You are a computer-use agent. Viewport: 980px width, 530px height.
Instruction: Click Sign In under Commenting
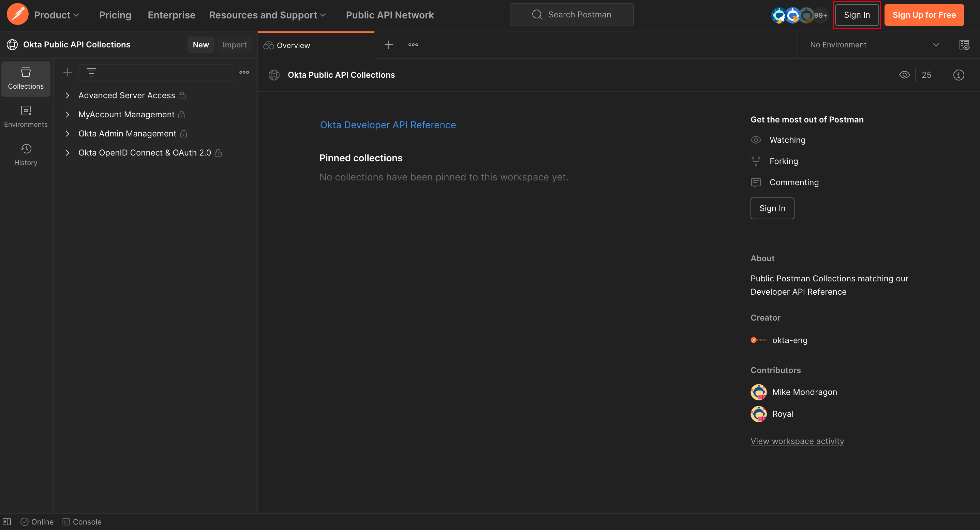(772, 208)
